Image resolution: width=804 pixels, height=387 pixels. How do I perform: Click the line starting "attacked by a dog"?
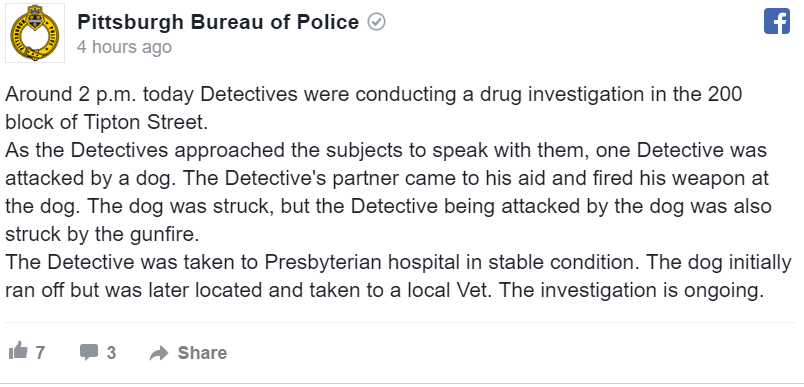click(x=387, y=178)
